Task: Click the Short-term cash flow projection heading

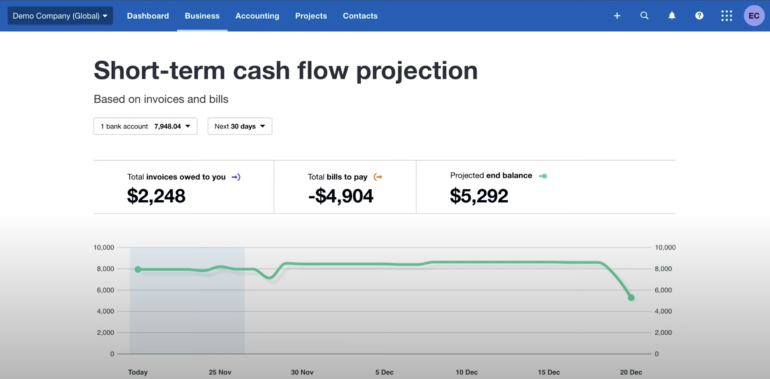Action: (286, 71)
